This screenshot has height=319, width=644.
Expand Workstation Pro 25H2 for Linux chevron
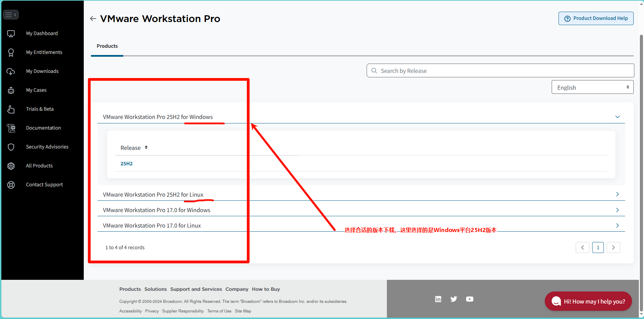coord(618,195)
